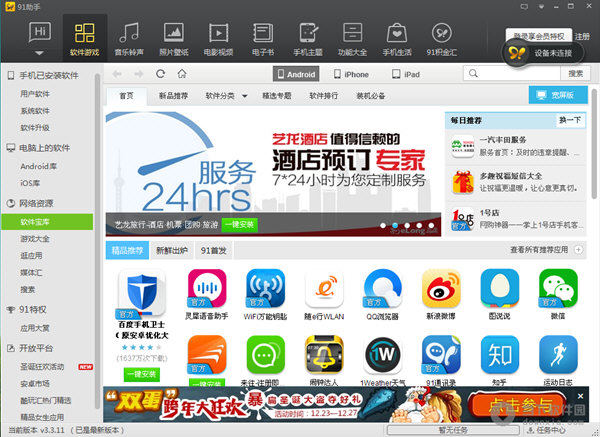Select the Android platform tab
This screenshot has width=600, height=437.
coord(296,74)
